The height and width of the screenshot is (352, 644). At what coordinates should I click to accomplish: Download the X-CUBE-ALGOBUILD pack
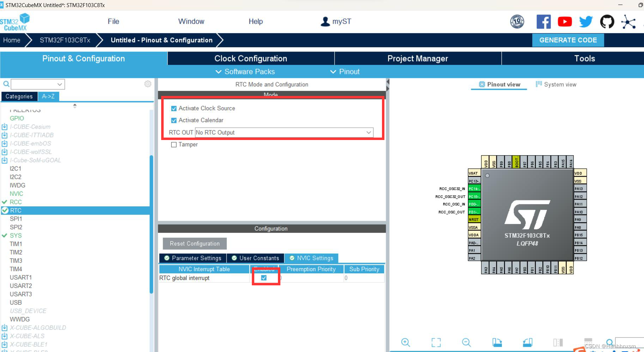tap(5, 328)
